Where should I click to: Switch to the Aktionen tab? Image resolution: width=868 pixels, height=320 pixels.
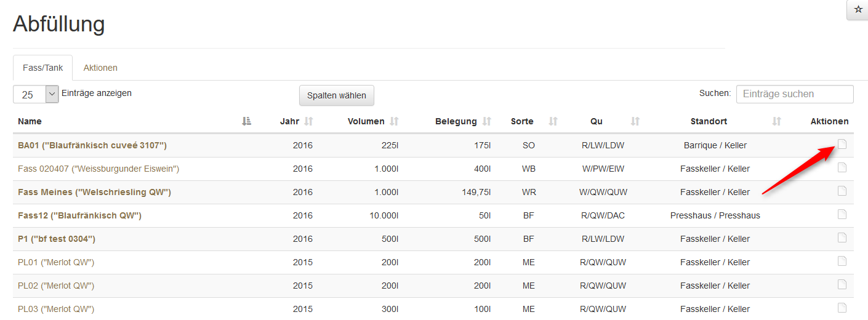coord(100,68)
